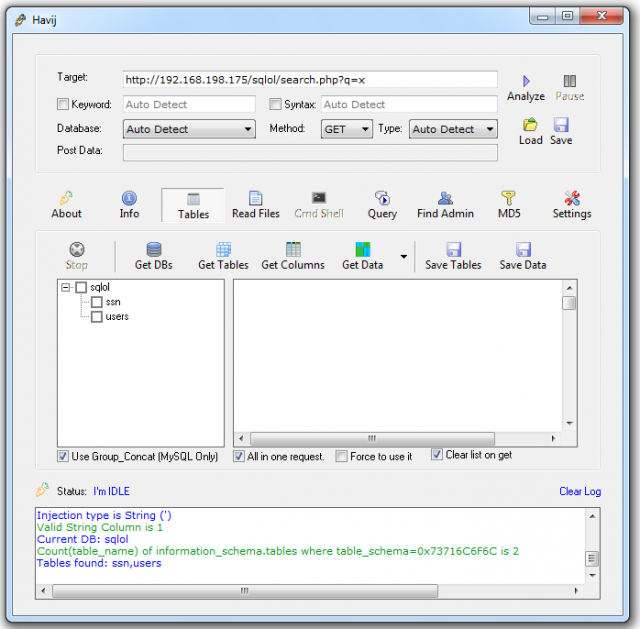Screen dimensions: 640x629
Task: Click the Save Tables icon
Action: click(x=453, y=249)
